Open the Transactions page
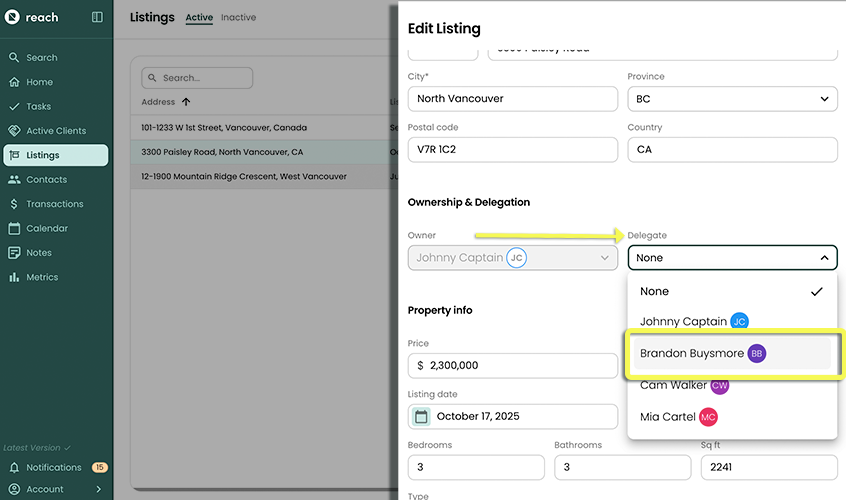This screenshot has width=846, height=500. coord(54,204)
